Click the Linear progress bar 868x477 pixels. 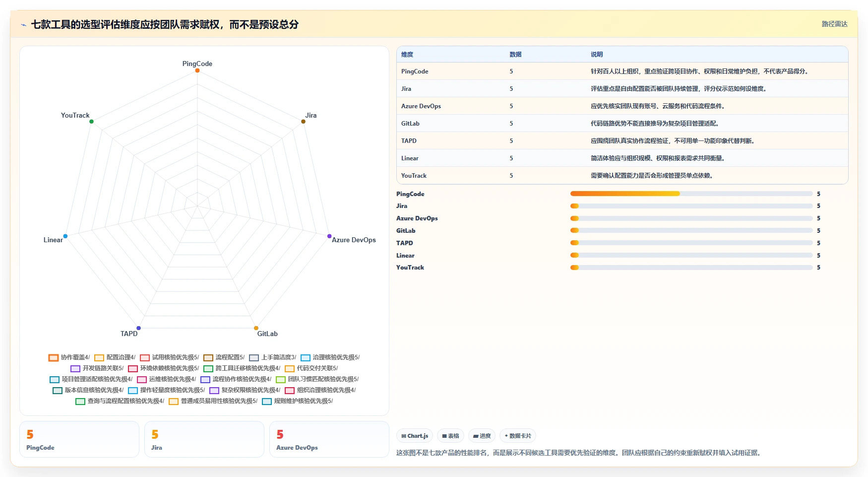691,255
